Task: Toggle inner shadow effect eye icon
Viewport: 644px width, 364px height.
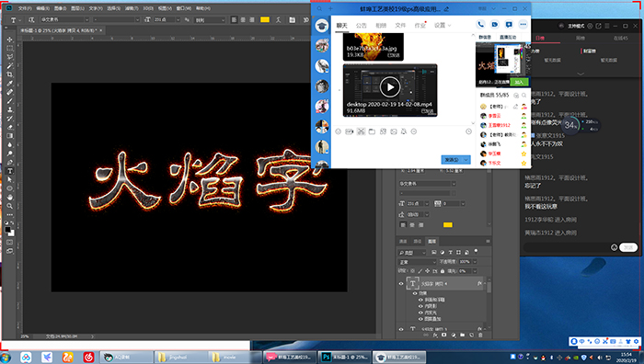Action: tap(420, 306)
